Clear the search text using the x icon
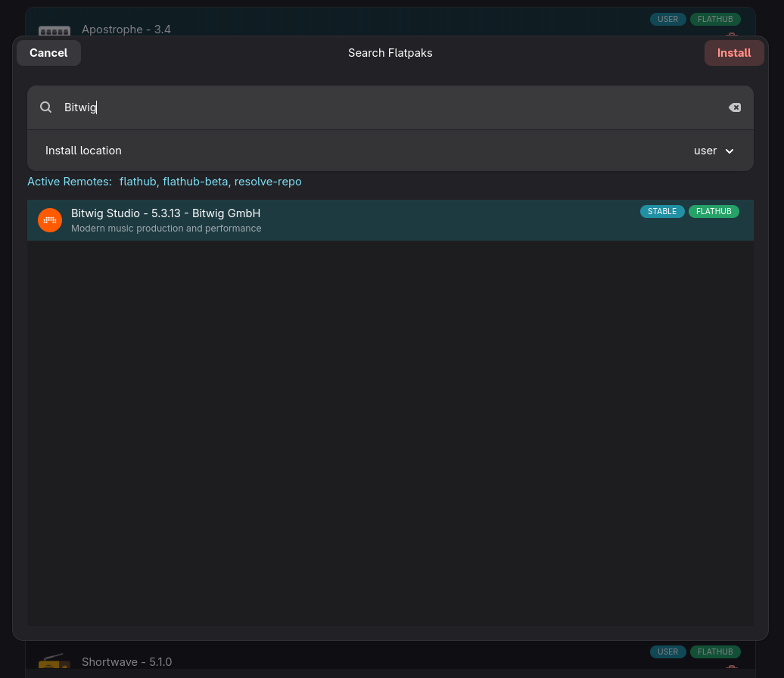This screenshot has height=678, width=784. 735,107
